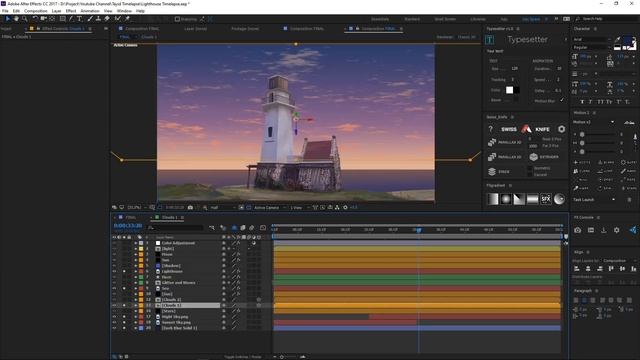The width and height of the screenshot is (640, 360).
Task: Select the Pan Behind anchor point tool
Action: [x=52, y=19]
